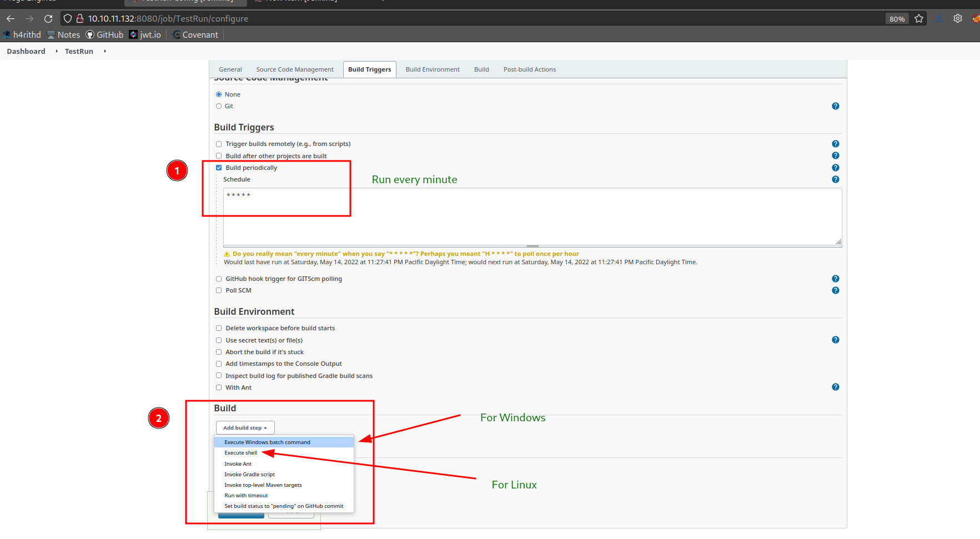Image resolution: width=980 pixels, height=539 pixels.
Task: Open help for GitHub hook trigger
Action: (835, 279)
